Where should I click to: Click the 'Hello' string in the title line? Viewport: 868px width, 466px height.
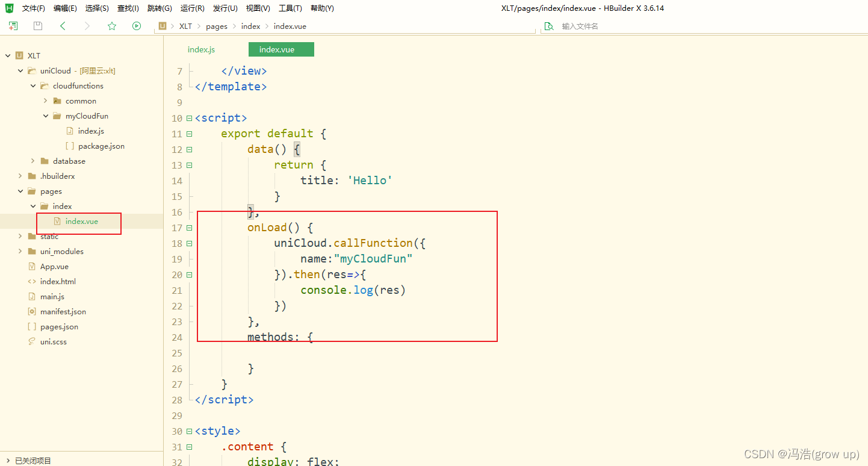point(370,181)
